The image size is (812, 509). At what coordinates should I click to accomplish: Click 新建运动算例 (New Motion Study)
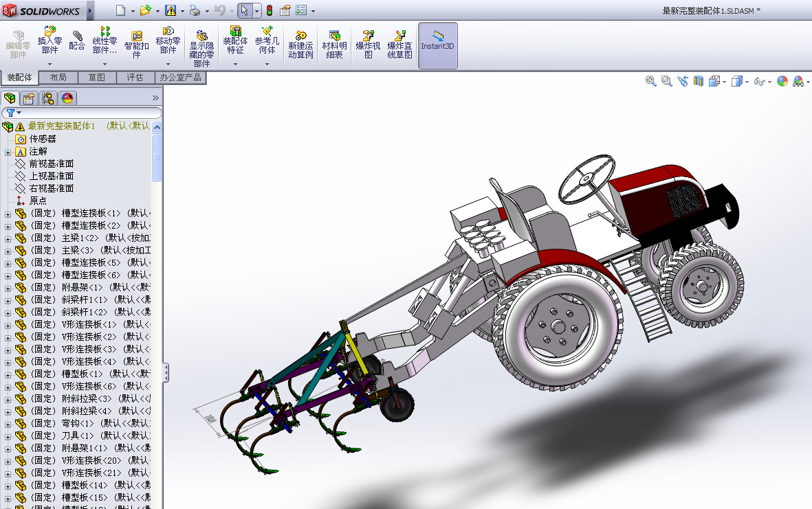(x=301, y=45)
